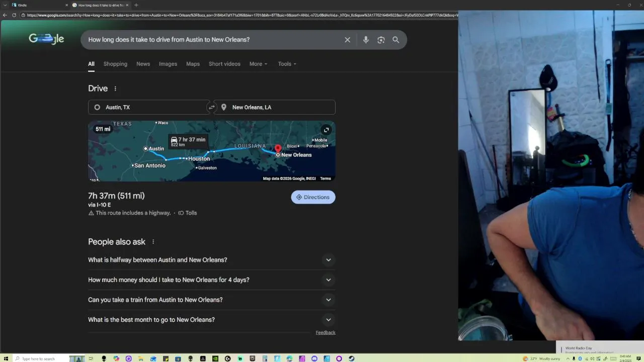This screenshot has height=362, width=644.
Task: Open a new browser tab with plus icon
Action: click(136, 5)
